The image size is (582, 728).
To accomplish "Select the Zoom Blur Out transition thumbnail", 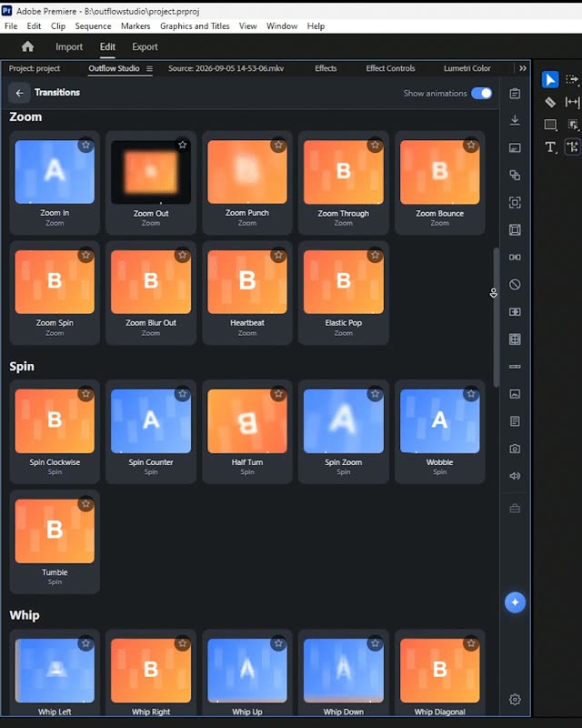I will tap(151, 282).
